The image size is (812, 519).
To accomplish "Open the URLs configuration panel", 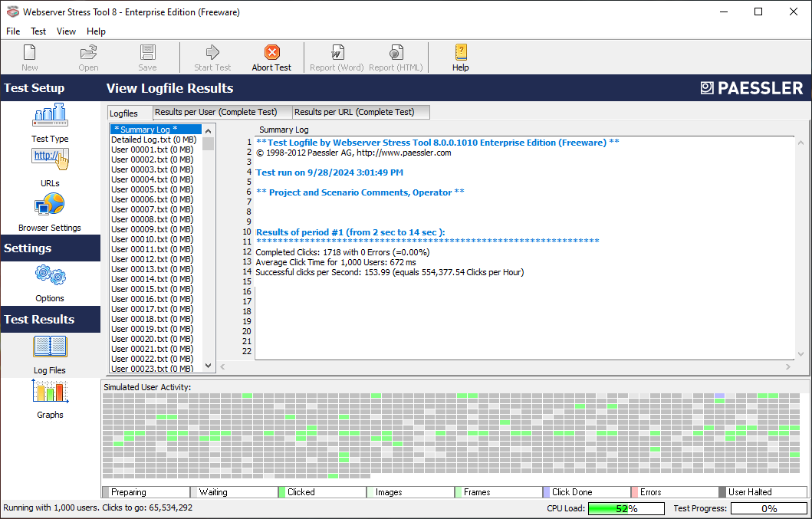I will (49, 165).
